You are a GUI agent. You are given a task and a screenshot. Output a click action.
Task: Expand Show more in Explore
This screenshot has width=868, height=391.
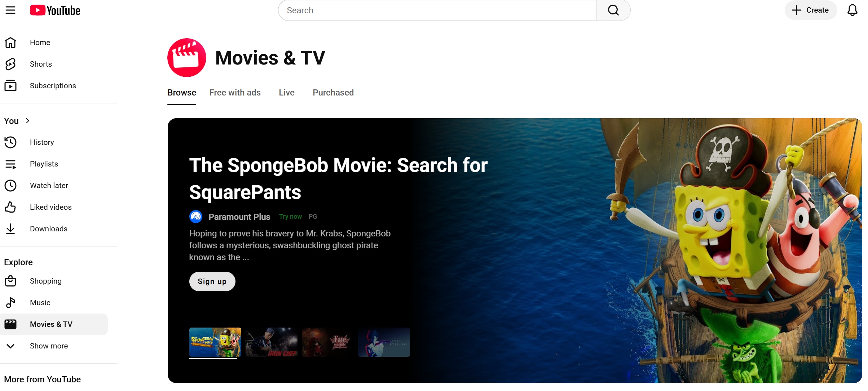pos(49,346)
